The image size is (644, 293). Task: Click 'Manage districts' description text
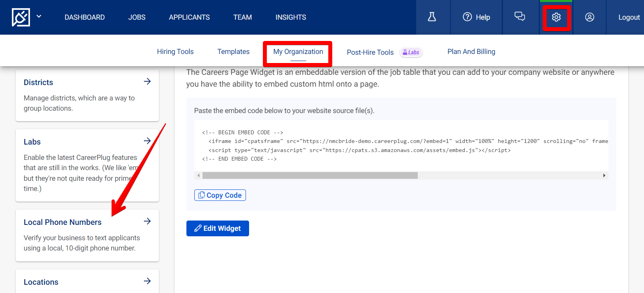[79, 103]
